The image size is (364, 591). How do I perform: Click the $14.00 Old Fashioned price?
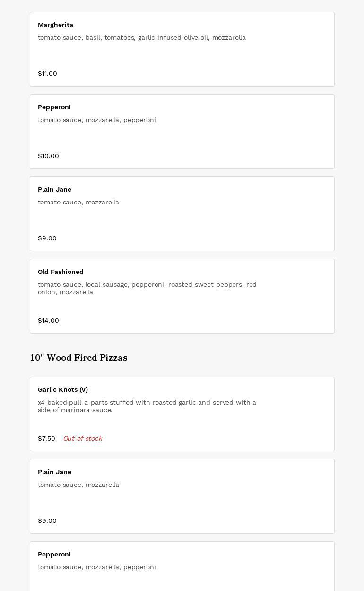coord(48,321)
